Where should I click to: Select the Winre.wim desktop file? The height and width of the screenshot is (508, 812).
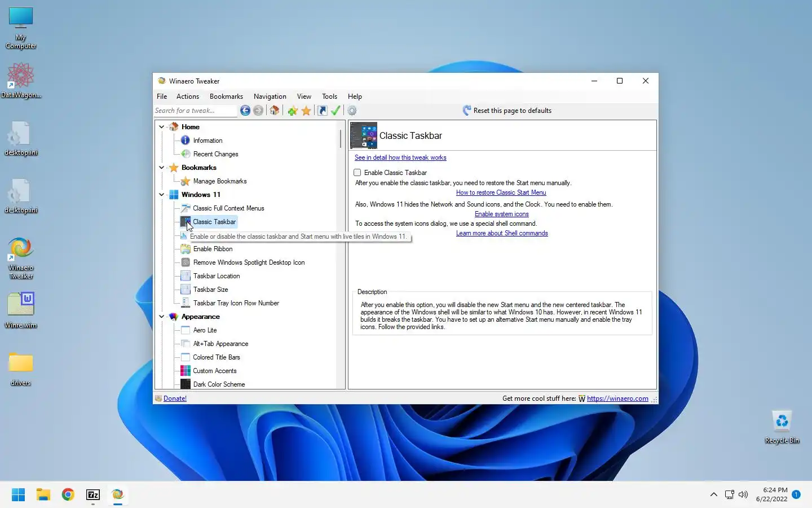point(21,310)
